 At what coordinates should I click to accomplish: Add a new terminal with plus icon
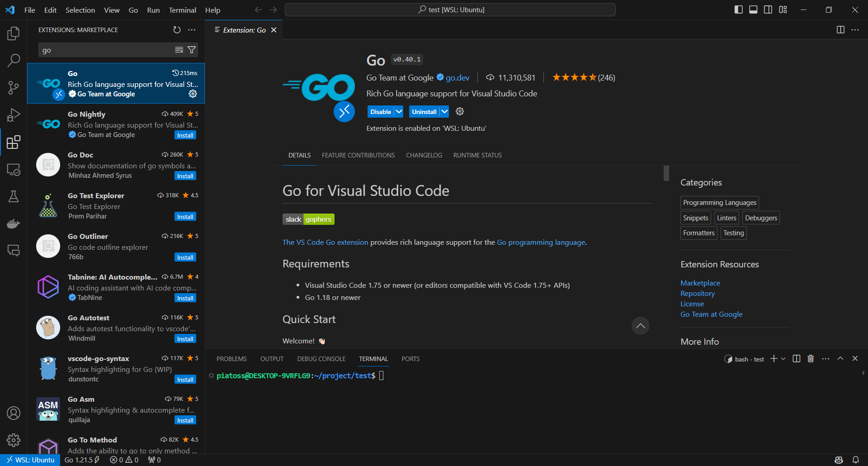774,359
